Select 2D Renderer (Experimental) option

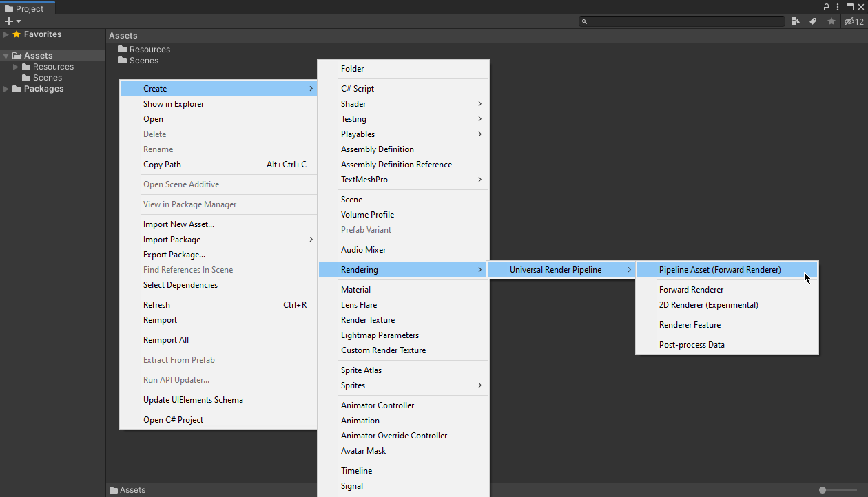tap(708, 305)
